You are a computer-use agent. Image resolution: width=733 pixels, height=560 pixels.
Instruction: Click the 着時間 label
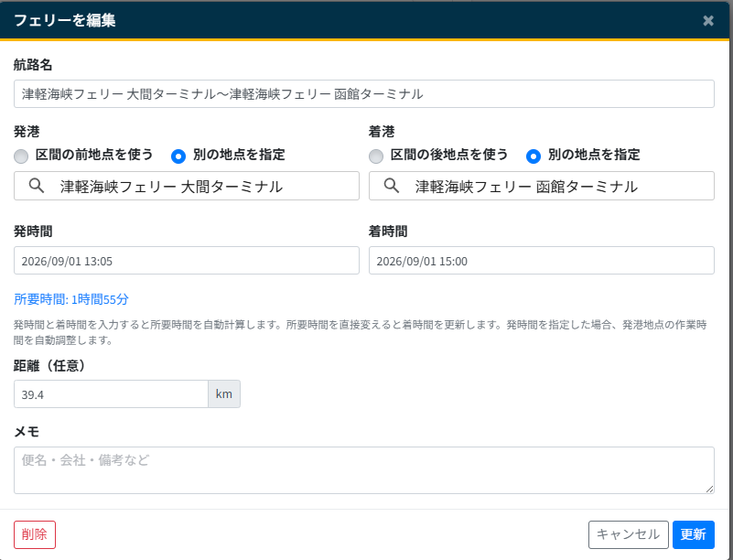[x=388, y=232]
